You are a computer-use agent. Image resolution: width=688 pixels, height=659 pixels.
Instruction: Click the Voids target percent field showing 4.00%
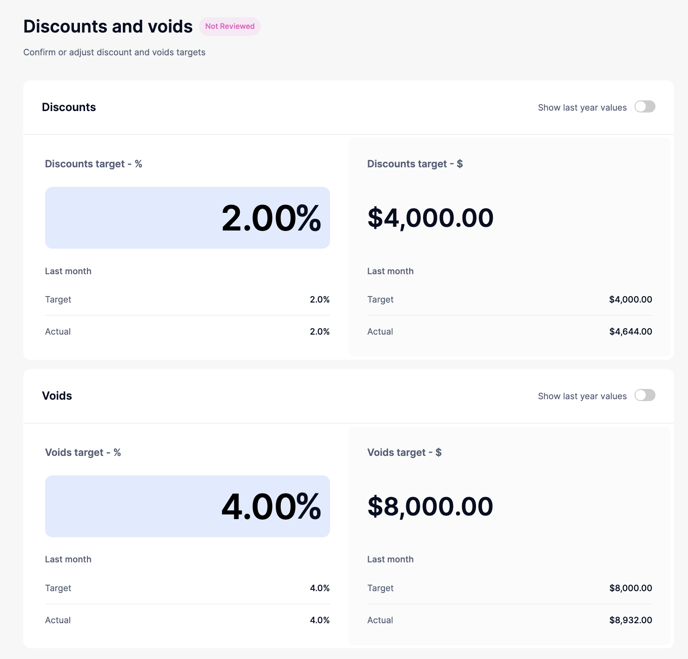coord(187,506)
